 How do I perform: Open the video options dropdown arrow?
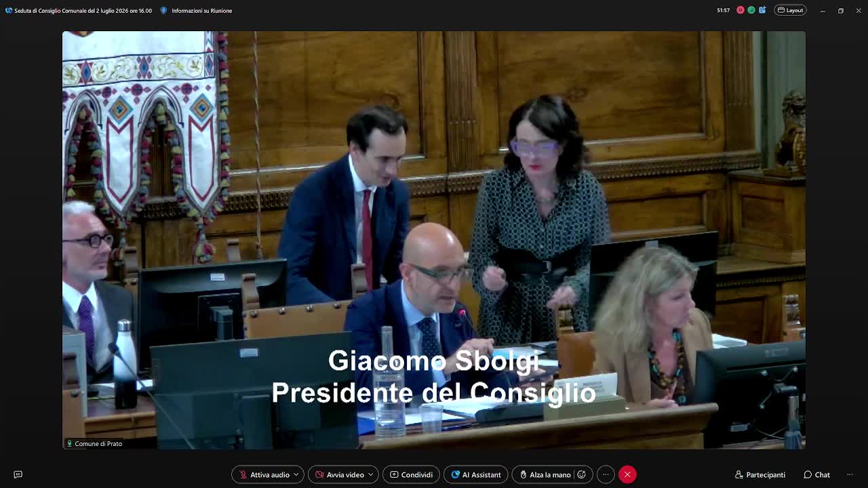(371, 474)
